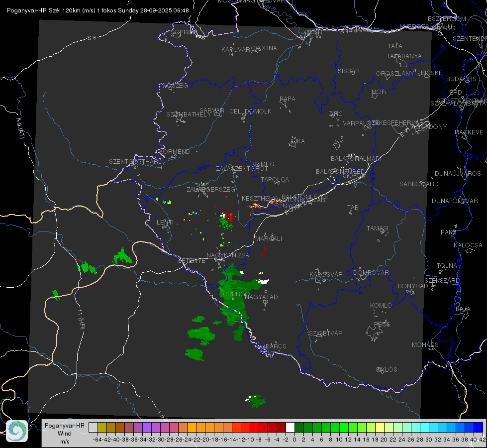Click the KALOCSA label
487x448 pixels.
(x=468, y=245)
